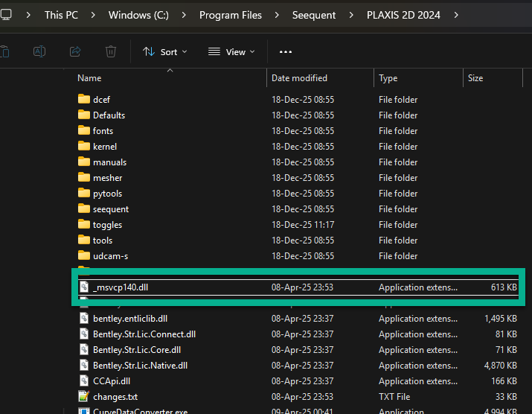Select the fonts folder icon
This screenshot has height=414, width=532.
pyautogui.click(x=84, y=130)
